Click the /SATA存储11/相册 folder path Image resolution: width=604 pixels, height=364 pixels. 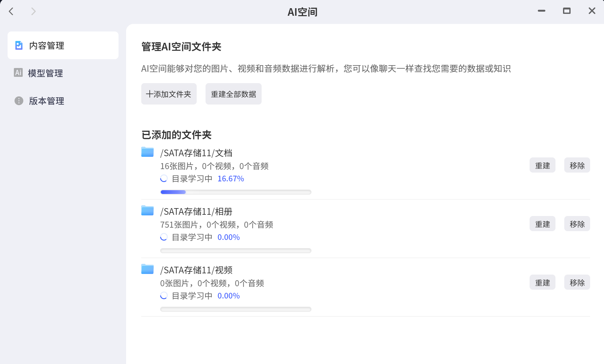[196, 212]
